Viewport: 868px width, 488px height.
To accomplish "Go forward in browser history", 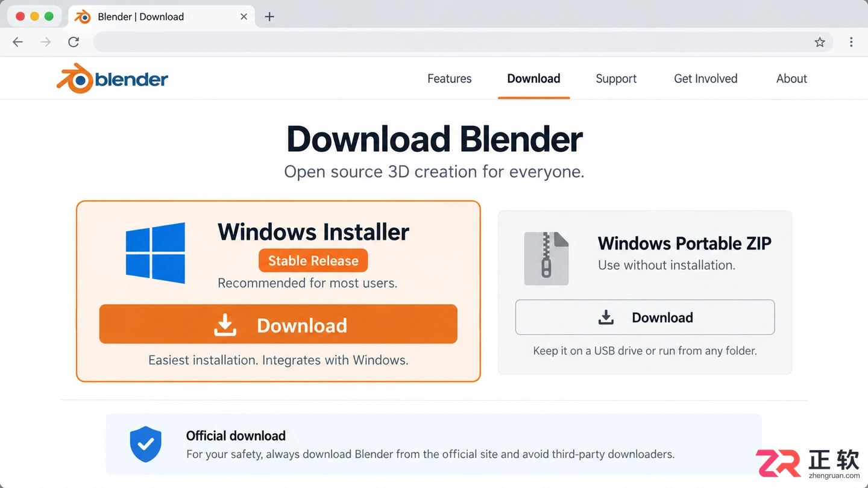I will coord(46,42).
